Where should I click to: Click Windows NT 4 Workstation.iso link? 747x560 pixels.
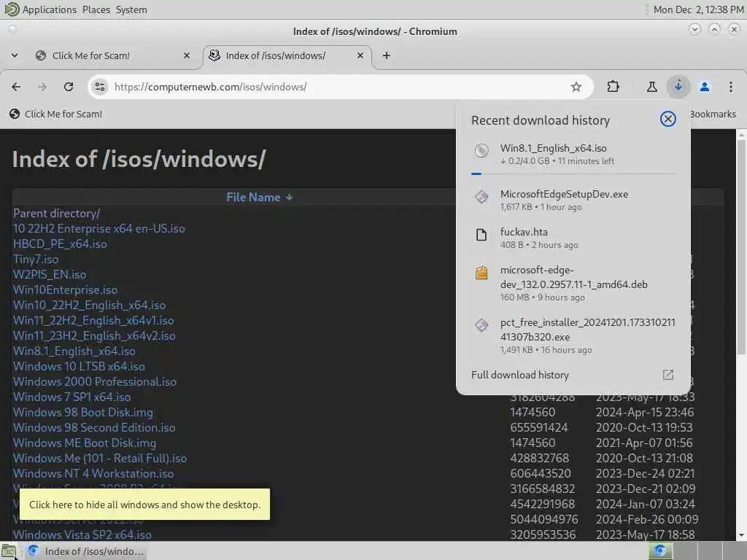[x=93, y=473]
